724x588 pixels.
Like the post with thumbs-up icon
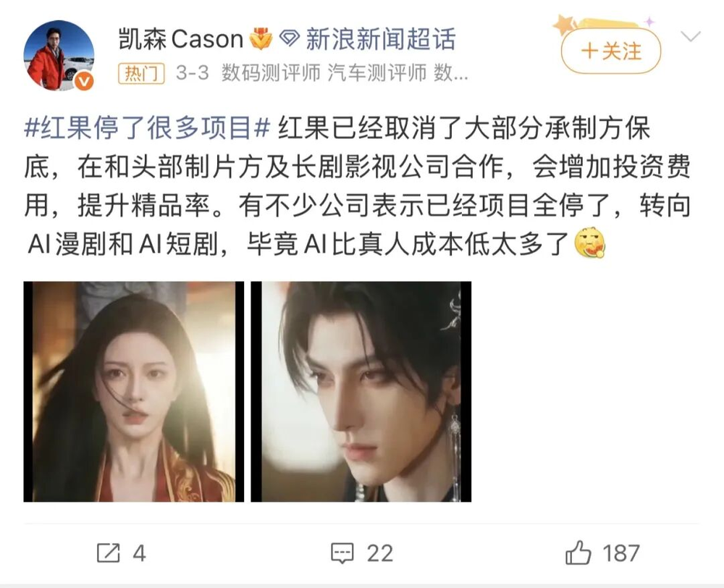(578, 553)
